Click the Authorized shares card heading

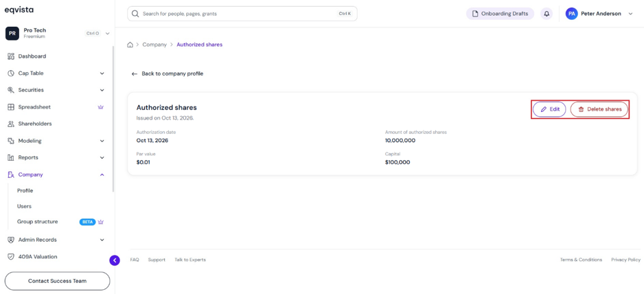(166, 108)
